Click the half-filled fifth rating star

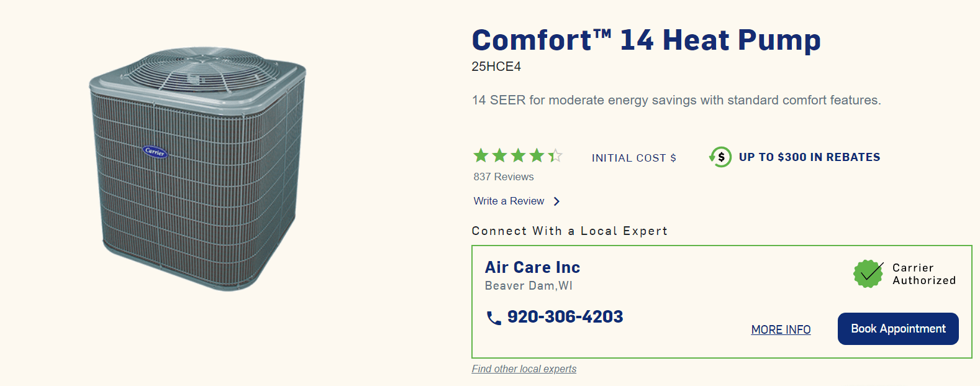coord(555,155)
